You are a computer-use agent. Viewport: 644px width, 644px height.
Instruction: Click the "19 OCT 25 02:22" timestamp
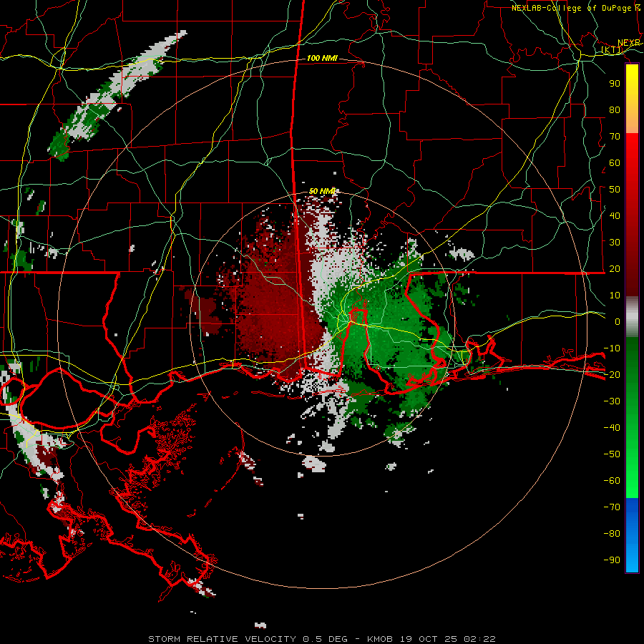448,639
